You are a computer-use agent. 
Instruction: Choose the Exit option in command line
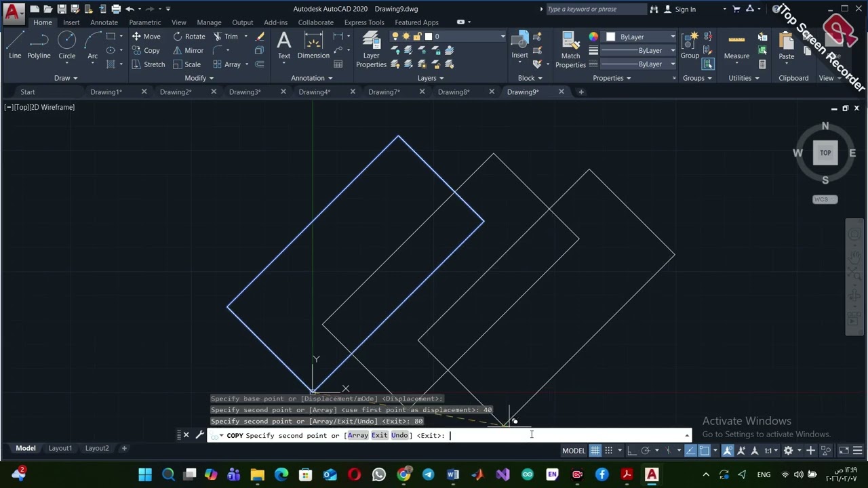coord(380,435)
